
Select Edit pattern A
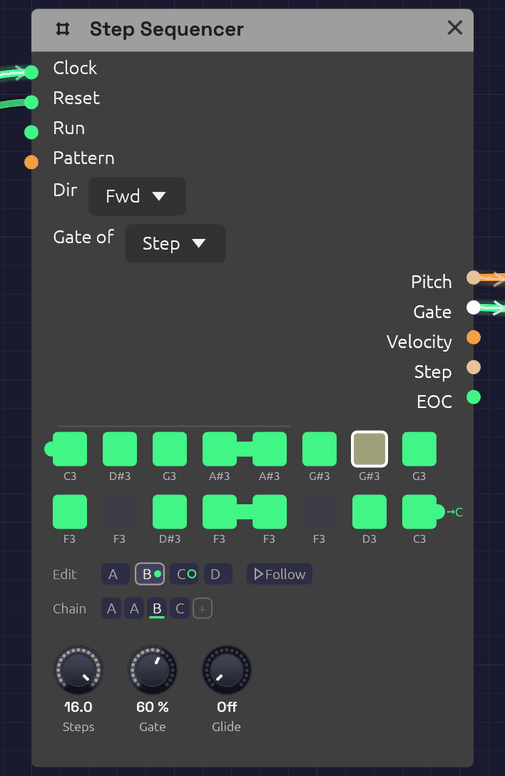point(115,574)
